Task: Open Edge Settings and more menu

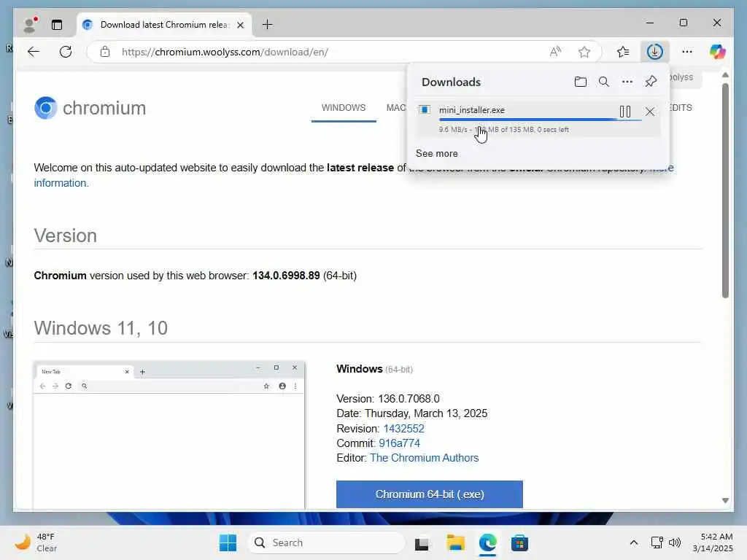Action: pos(687,52)
